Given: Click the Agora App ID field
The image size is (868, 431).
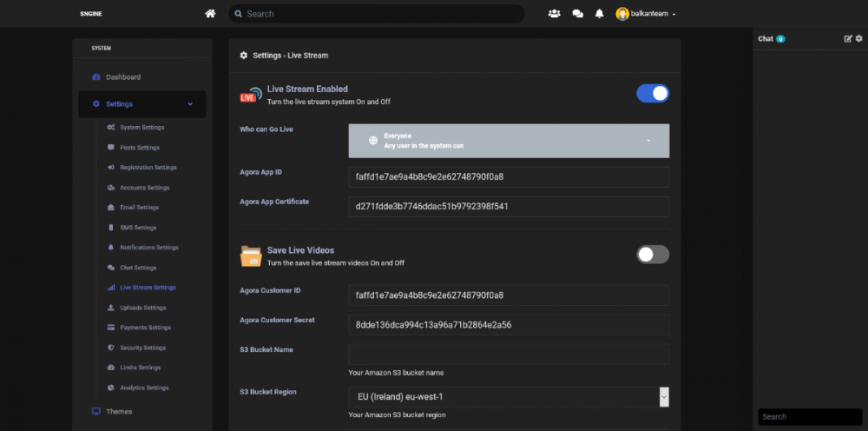Looking at the screenshot, I should [x=509, y=177].
